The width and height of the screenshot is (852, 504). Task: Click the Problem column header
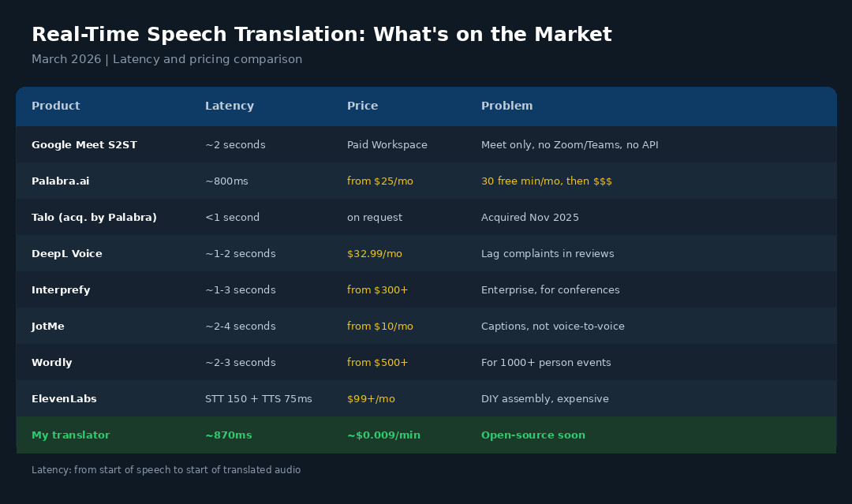(x=506, y=106)
